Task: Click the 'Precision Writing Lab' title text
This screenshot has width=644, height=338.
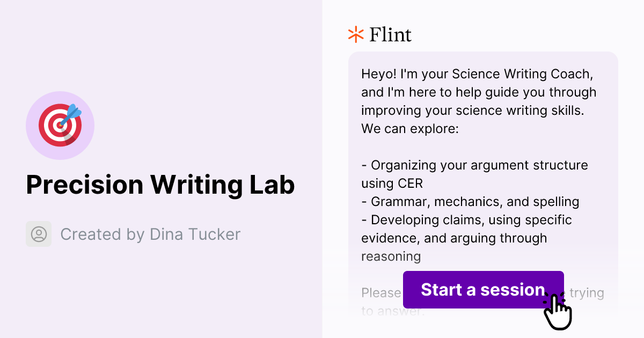Action: point(161,185)
